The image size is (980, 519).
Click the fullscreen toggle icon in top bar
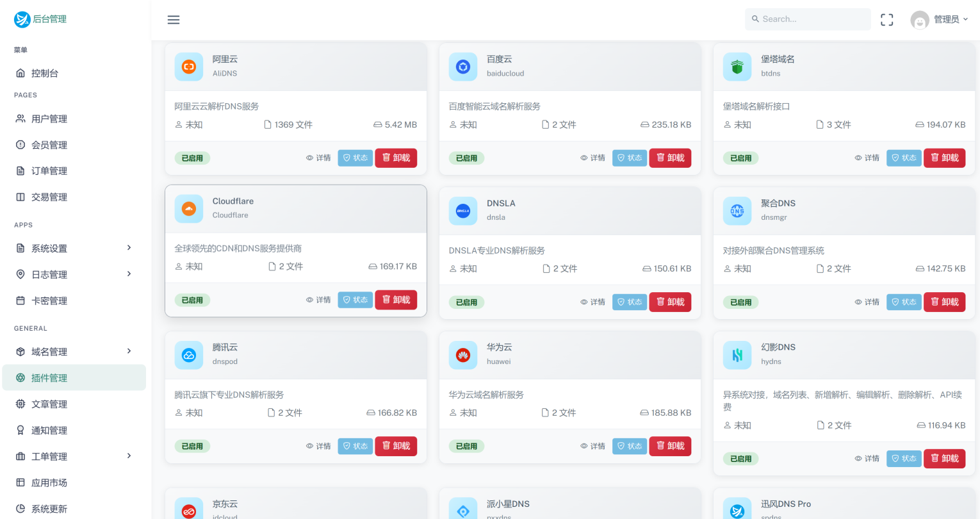[x=886, y=19]
